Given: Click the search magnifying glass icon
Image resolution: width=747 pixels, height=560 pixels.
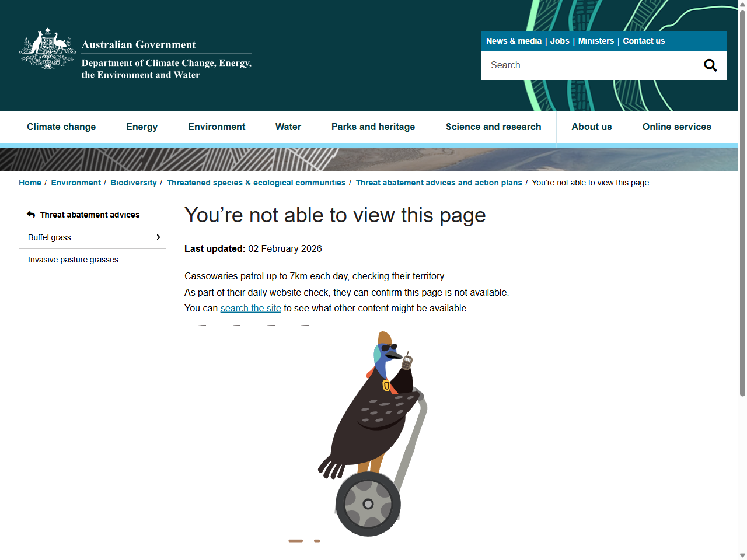Looking at the screenshot, I should click(x=710, y=65).
